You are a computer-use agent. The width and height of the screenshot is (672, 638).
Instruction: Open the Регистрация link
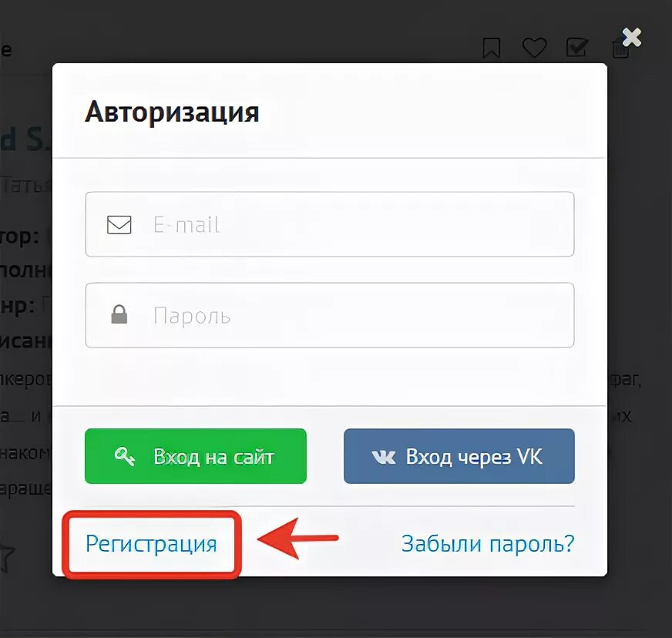[x=151, y=544]
